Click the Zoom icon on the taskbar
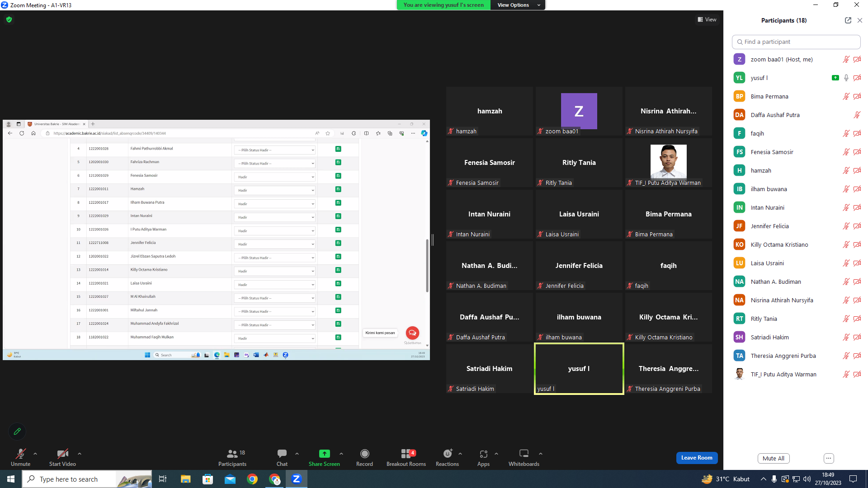The image size is (868, 488). click(297, 479)
